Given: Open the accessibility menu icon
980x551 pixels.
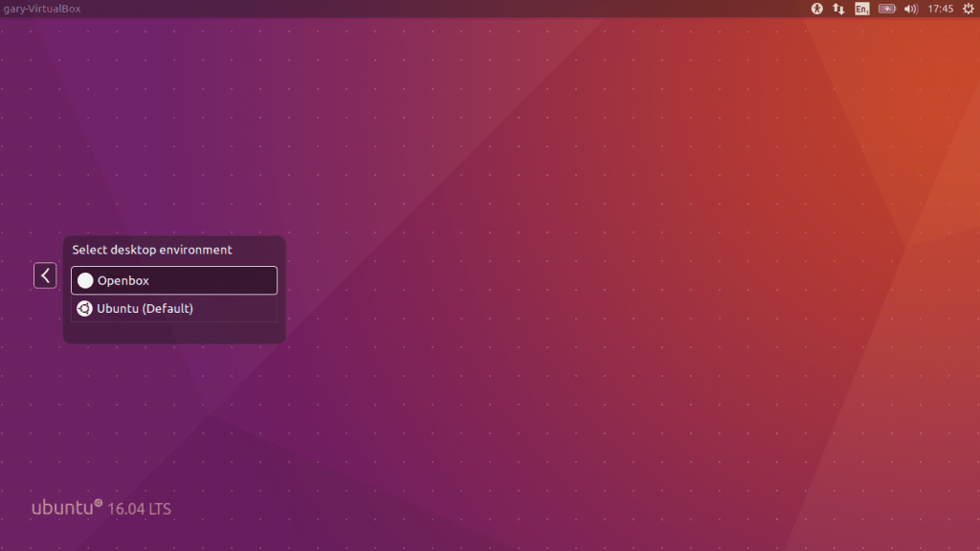Looking at the screenshot, I should [x=817, y=9].
